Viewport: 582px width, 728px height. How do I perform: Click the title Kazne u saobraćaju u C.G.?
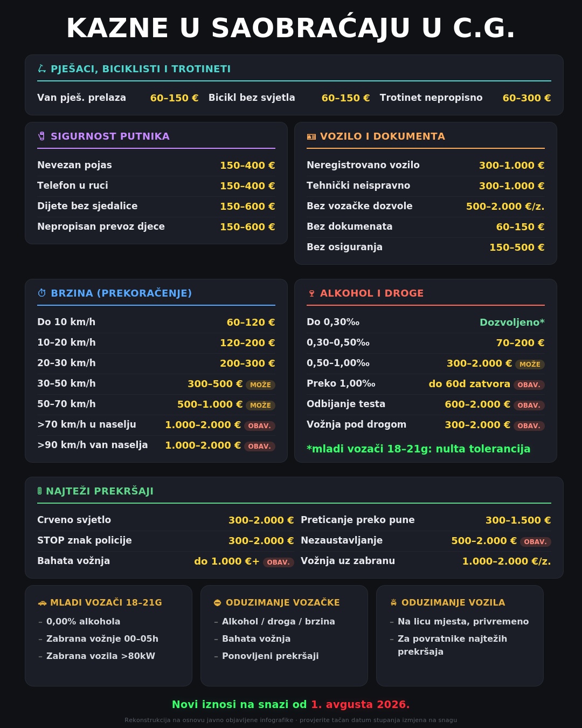click(x=291, y=28)
